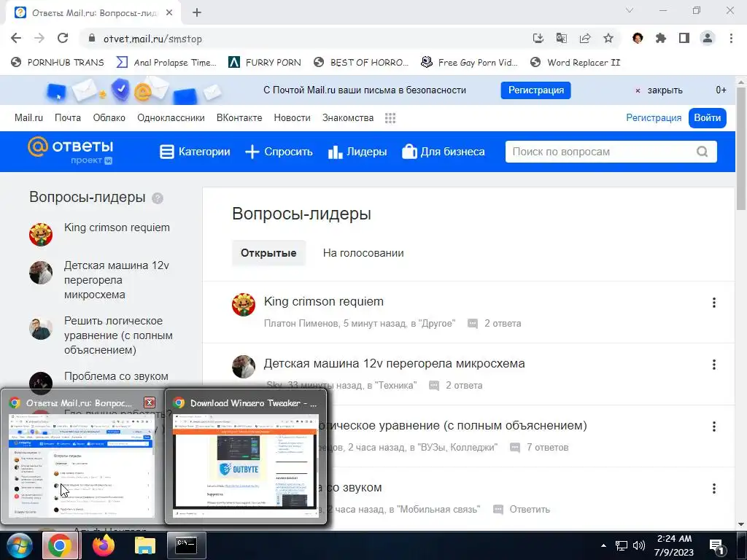Open the Одноклассники link
The width and height of the screenshot is (747, 560).
point(171,117)
